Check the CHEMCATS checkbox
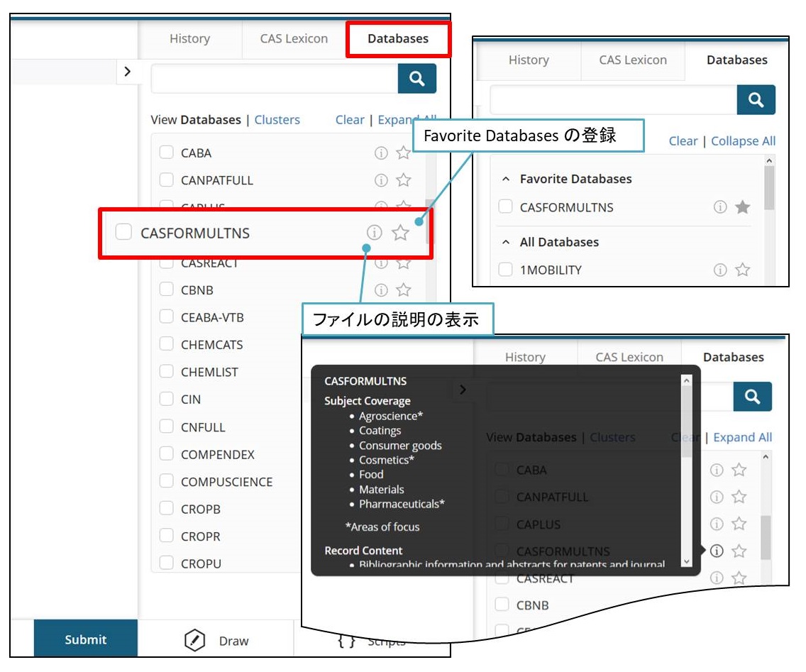Viewport: 806px width, 672px height. [167, 343]
